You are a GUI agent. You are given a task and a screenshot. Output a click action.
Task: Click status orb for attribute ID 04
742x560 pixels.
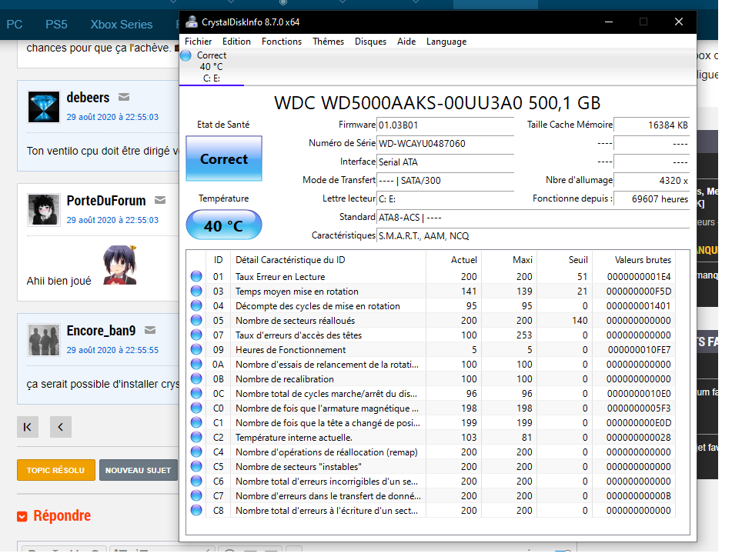coord(196,305)
